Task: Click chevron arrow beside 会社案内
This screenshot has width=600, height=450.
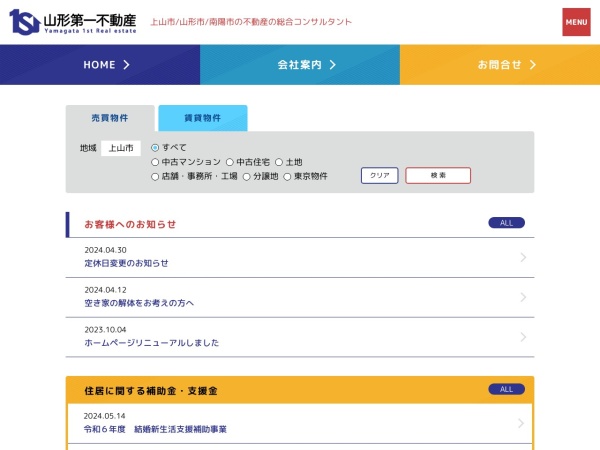Action: [x=333, y=65]
